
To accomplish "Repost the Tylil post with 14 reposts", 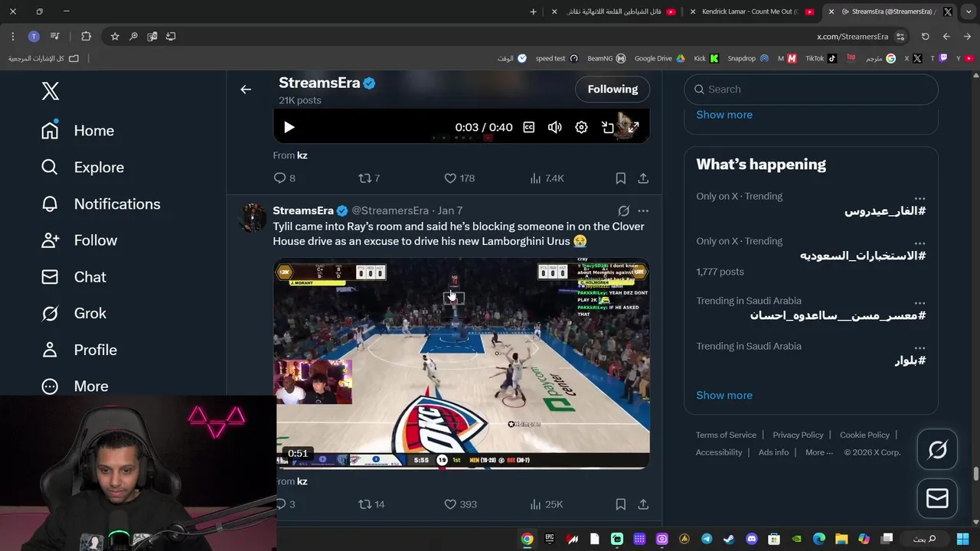I will pyautogui.click(x=371, y=504).
